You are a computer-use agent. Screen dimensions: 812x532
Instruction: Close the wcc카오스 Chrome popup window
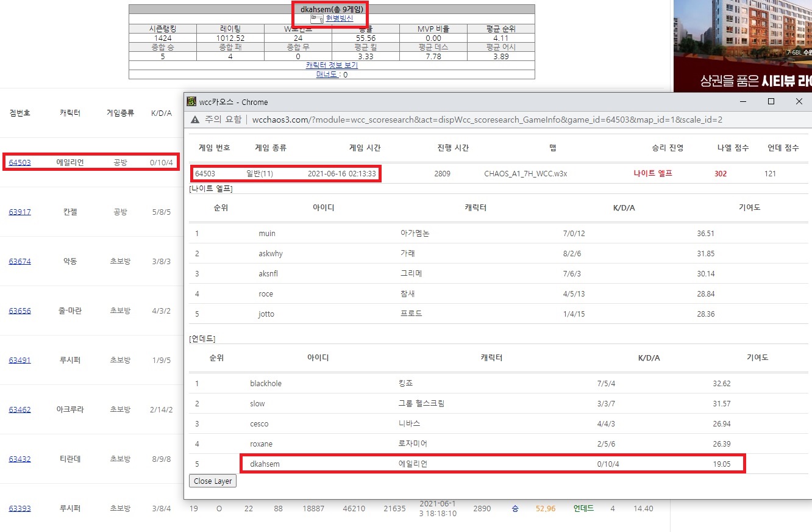tap(799, 102)
